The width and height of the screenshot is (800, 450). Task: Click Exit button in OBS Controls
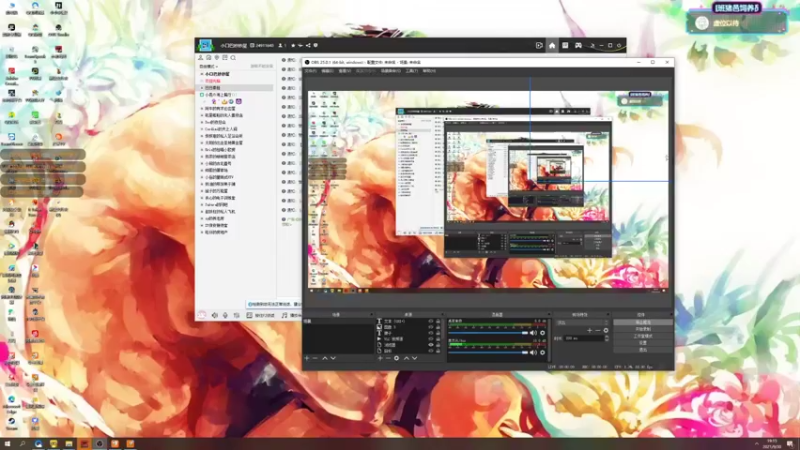click(x=642, y=350)
